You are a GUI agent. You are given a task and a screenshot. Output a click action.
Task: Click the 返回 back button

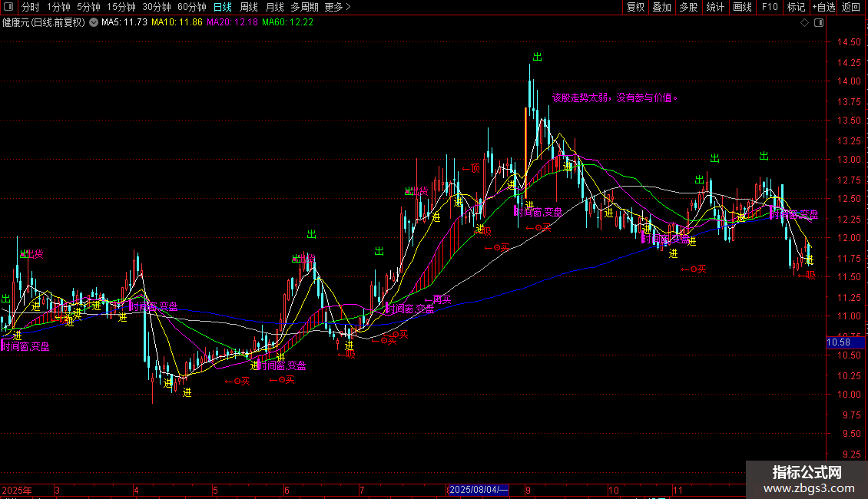coord(851,7)
